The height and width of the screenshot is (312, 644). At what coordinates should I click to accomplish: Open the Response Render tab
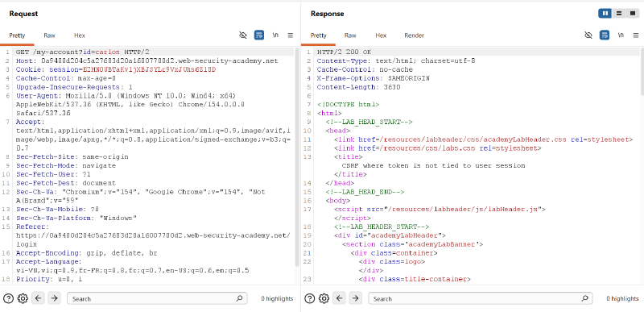coord(414,35)
